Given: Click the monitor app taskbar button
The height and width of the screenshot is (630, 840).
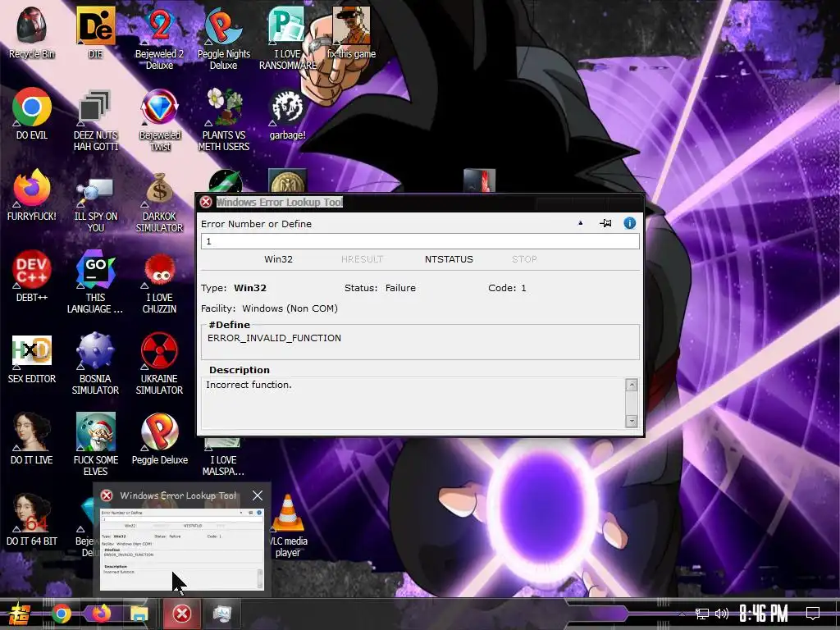Looking at the screenshot, I should [221, 614].
